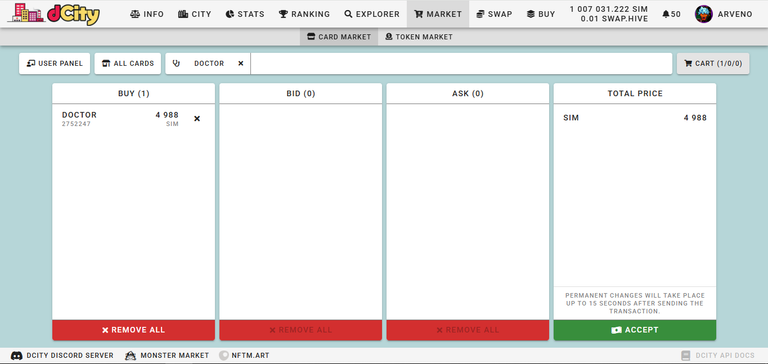Click the green Accept button
The width and height of the screenshot is (768, 364).
[x=635, y=330]
